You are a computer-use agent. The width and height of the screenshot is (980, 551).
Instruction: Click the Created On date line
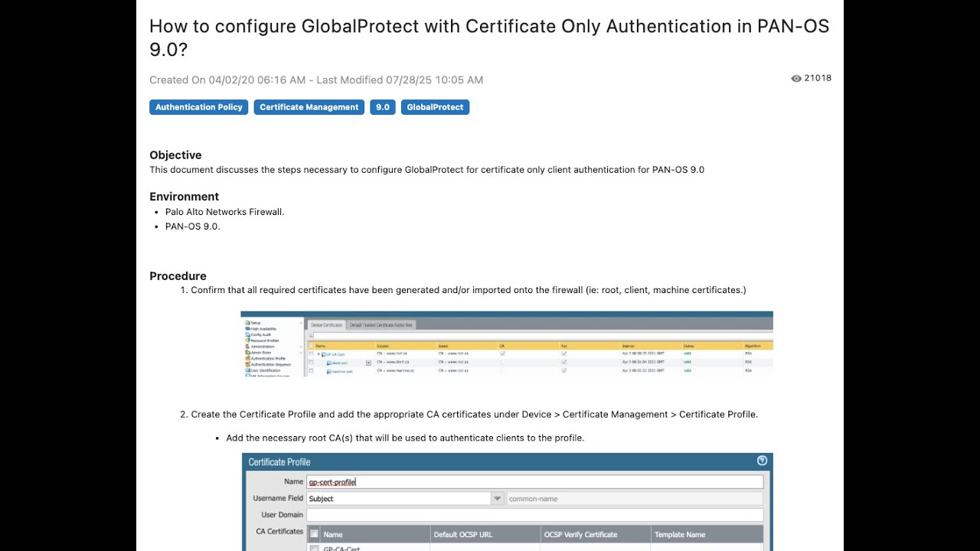pyautogui.click(x=316, y=80)
